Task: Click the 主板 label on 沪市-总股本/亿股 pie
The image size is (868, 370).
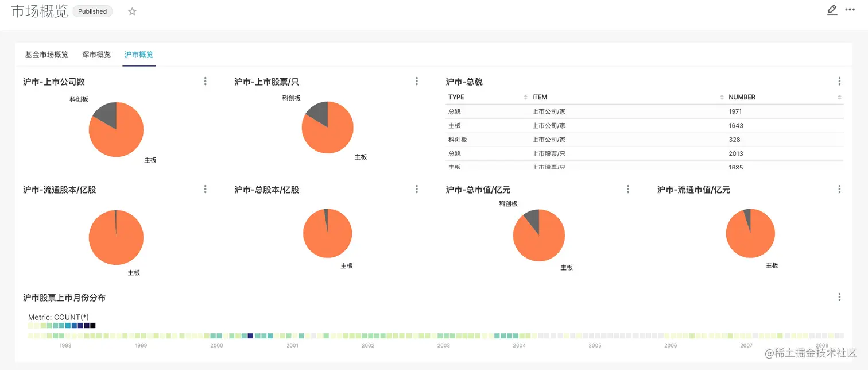Action: point(347,265)
